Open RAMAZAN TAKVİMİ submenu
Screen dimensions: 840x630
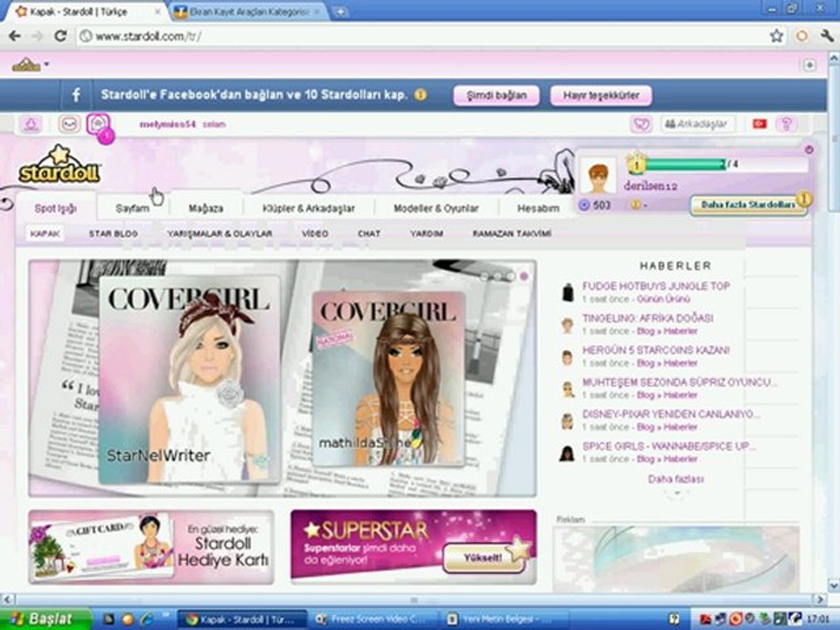point(512,234)
